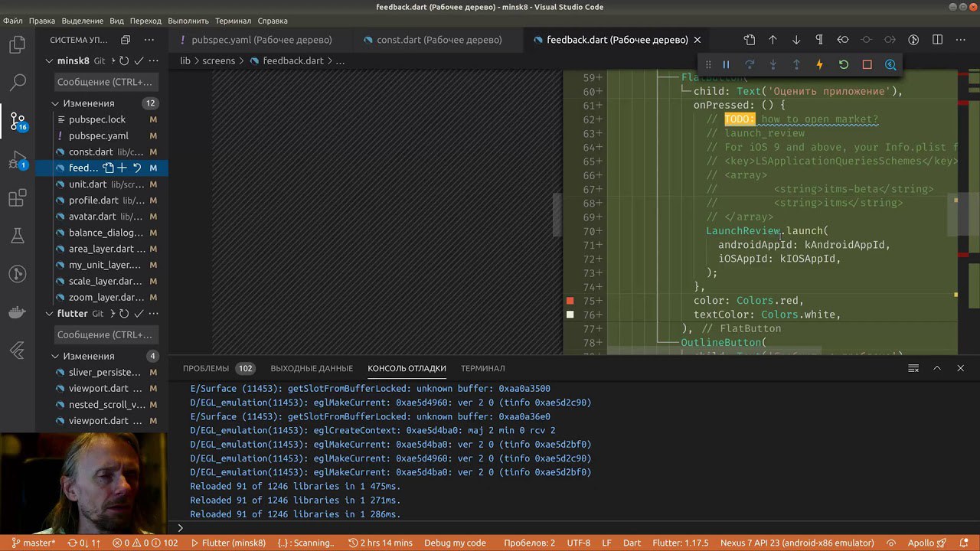Screen dimensions: 980x551
Task: Click master branch in status bar
Action: click(x=33, y=543)
